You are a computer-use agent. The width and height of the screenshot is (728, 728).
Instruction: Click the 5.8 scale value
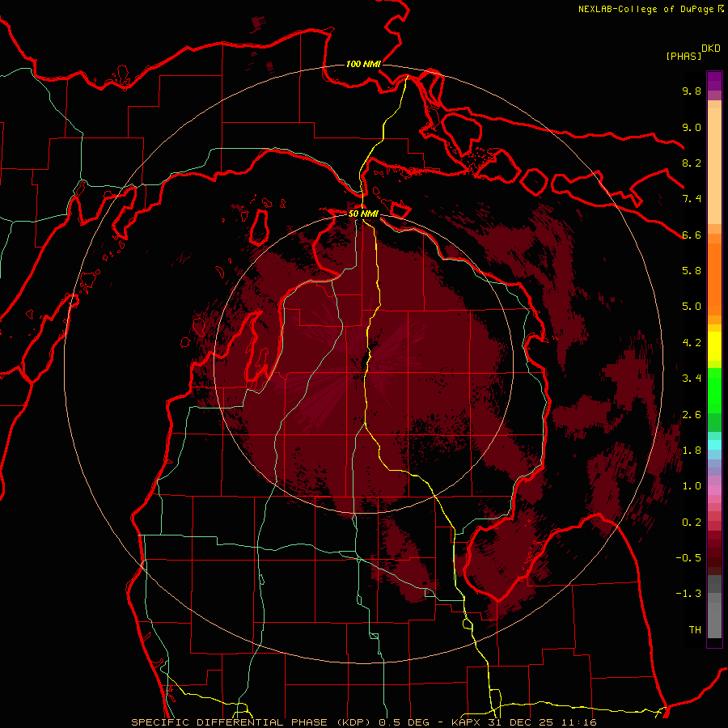click(692, 271)
